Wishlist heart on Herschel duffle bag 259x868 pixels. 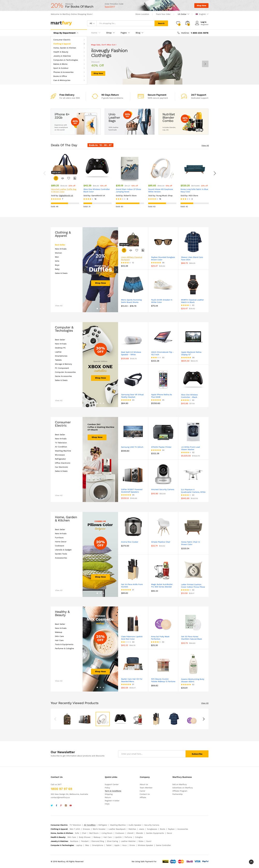(x=69, y=178)
